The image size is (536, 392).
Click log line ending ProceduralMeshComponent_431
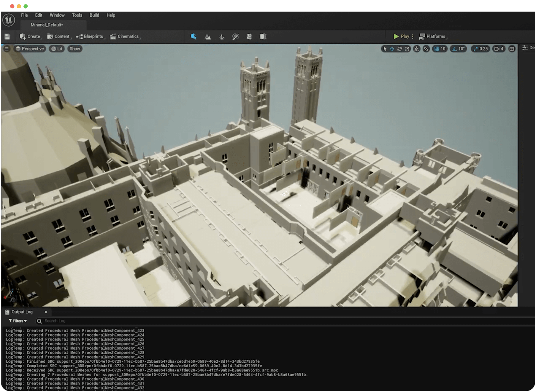pyautogui.click(x=75, y=383)
